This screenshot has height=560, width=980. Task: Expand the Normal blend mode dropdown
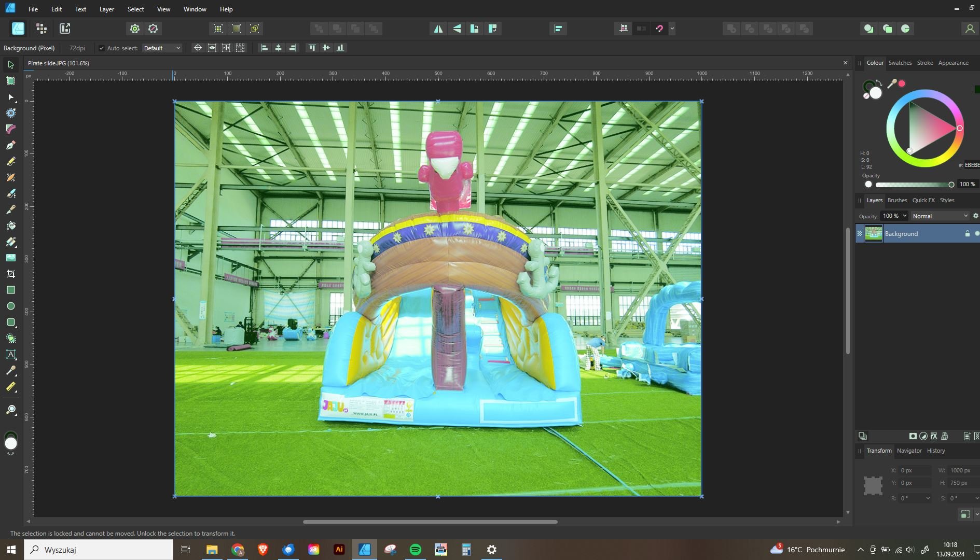(x=940, y=216)
